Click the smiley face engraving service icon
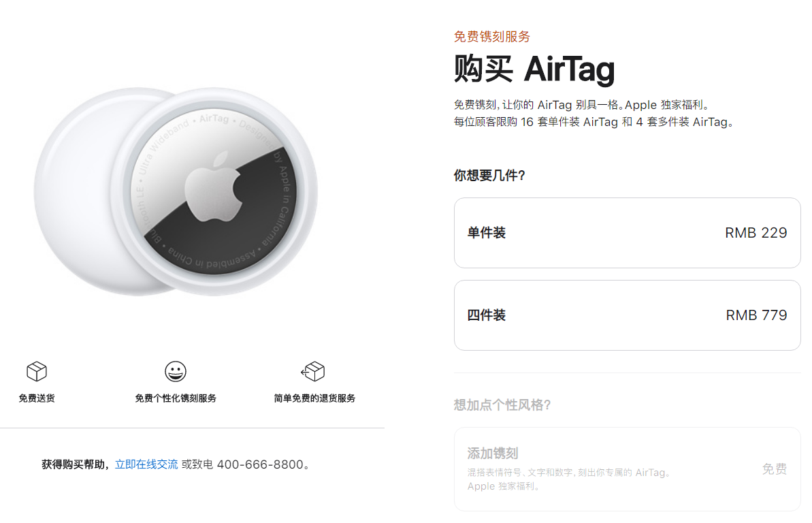The image size is (812, 523). [x=175, y=371]
